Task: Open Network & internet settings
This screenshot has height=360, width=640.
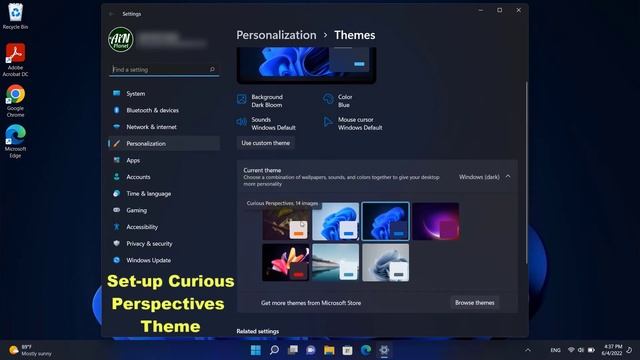Action: tap(164, 127)
